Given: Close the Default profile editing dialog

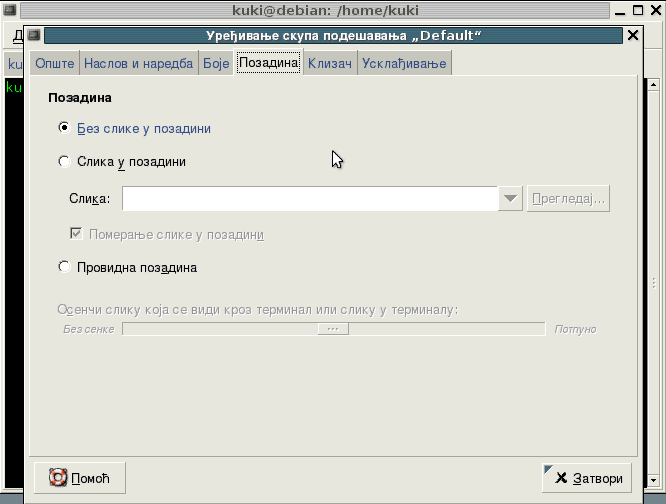Looking at the screenshot, I should click(633, 35).
